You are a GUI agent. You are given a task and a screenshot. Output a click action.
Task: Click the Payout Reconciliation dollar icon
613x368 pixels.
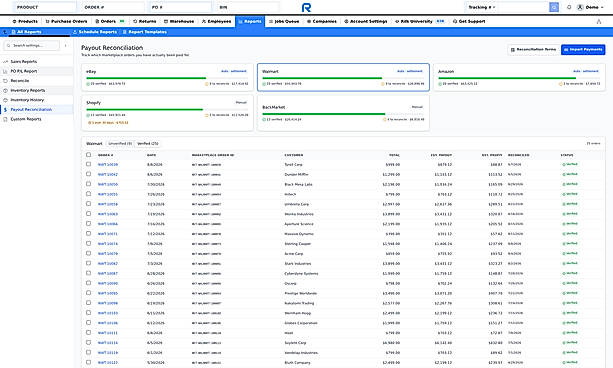[x=5, y=110]
